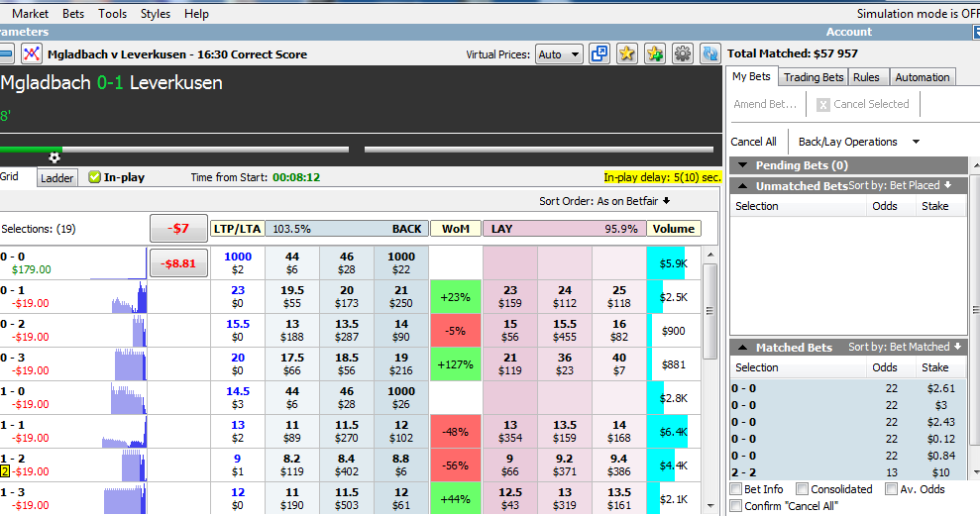Open the Market menu
The height and width of the screenshot is (516, 980).
click(x=30, y=14)
